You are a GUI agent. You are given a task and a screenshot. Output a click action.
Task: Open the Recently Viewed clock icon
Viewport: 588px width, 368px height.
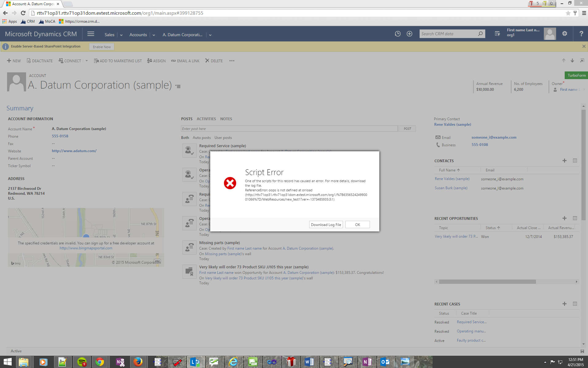tap(398, 34)
